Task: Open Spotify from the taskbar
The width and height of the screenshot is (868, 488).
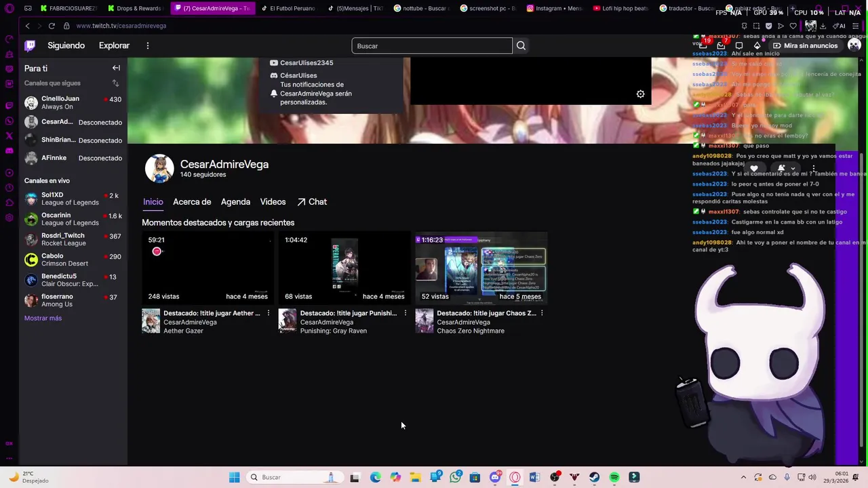Action: [x=614, y=477]
